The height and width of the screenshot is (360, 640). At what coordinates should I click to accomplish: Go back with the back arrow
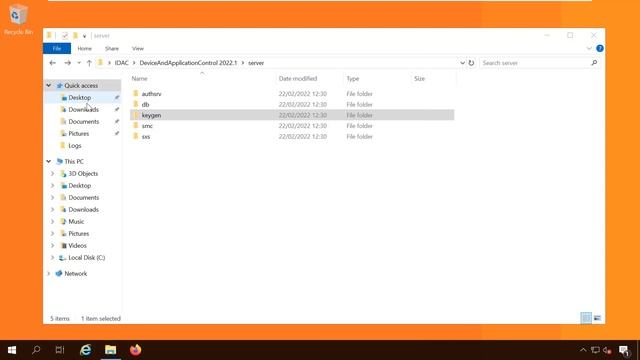52,63
